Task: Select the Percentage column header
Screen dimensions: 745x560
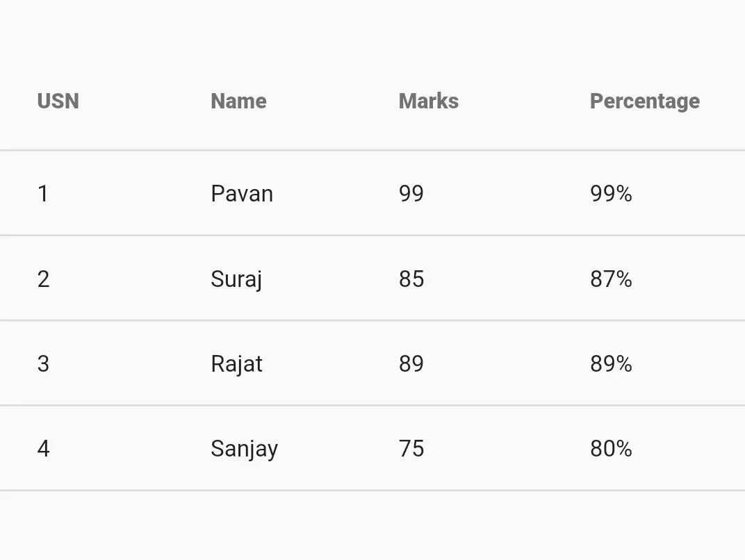Action: pos(644,101)
